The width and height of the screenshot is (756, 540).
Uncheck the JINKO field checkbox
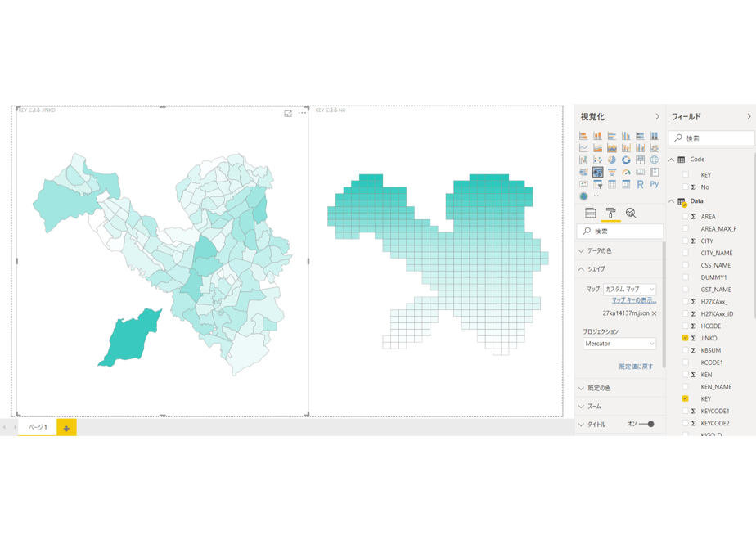click(685, 338)
